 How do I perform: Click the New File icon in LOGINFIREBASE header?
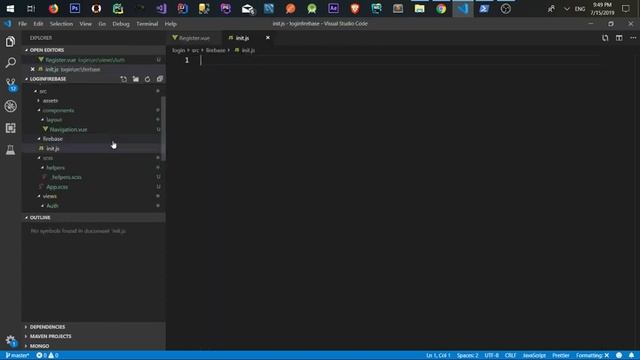[124, 79]
